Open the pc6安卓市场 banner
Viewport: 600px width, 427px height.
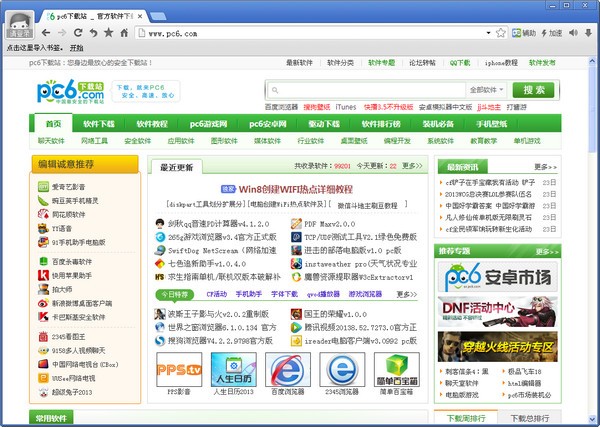[x=497, y=277]
